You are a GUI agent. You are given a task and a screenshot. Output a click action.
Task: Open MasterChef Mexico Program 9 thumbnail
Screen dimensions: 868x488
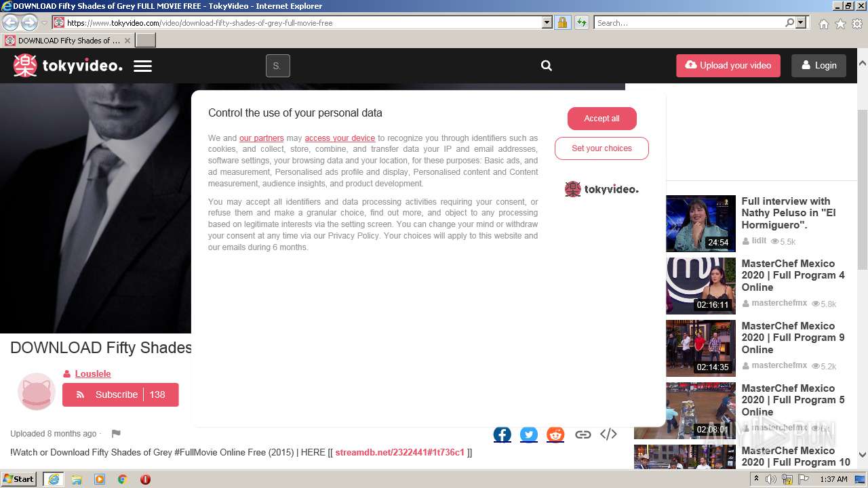pos(701,348)
